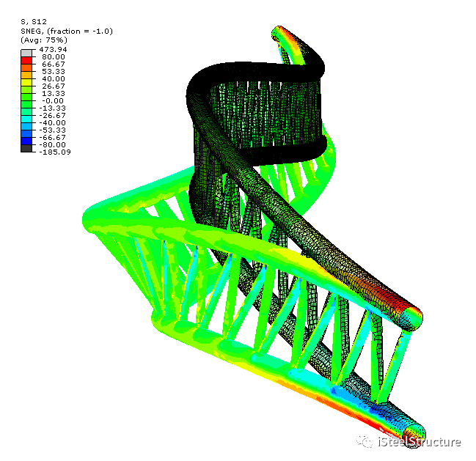Click the iSteelStructure watermark text

point(419,442)
